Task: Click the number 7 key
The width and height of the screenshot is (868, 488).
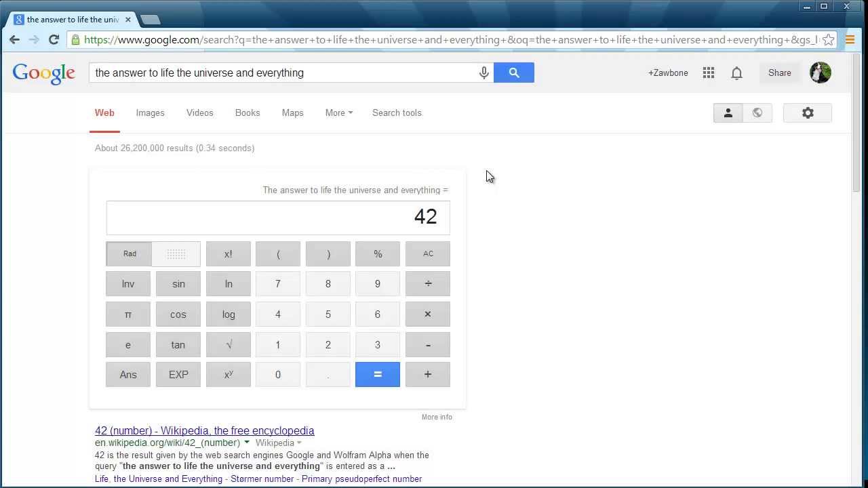Action: coord(278,284)
